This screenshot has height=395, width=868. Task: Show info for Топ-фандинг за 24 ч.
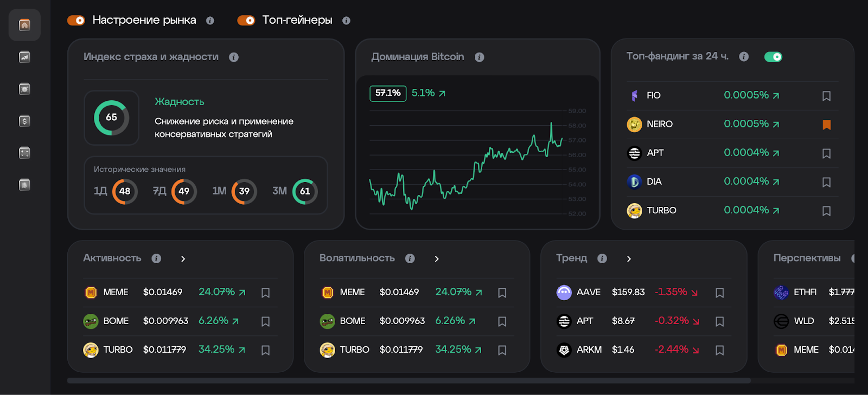coord(744,56)
